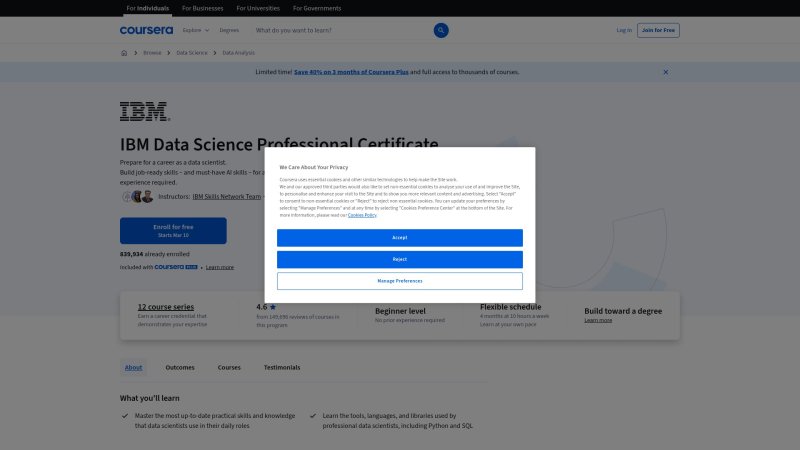Click Learn more next to Coursera Plus

(x=220, y=267)
